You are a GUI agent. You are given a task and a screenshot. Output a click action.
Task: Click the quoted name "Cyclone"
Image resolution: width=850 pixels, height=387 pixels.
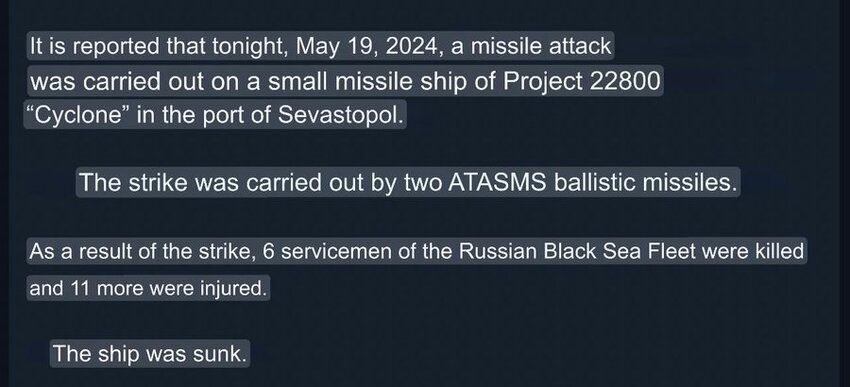[x=76, y=115]
